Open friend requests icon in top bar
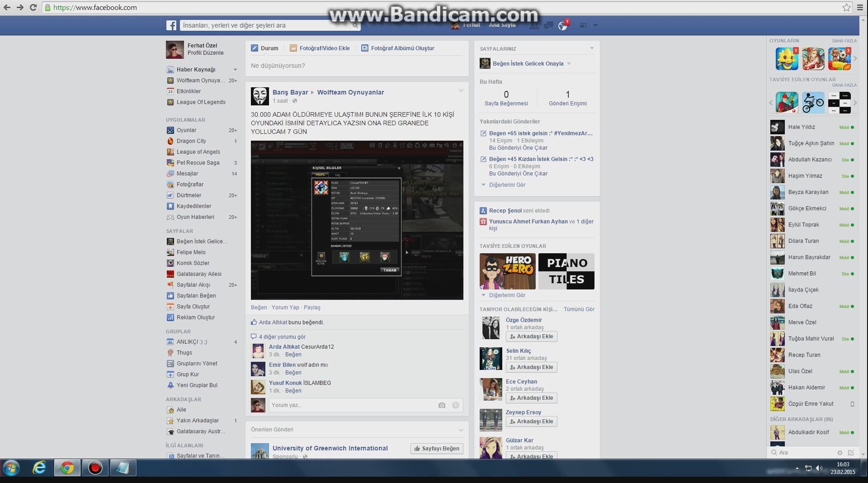The image size is (868, 483). click(x=534, y=26)
